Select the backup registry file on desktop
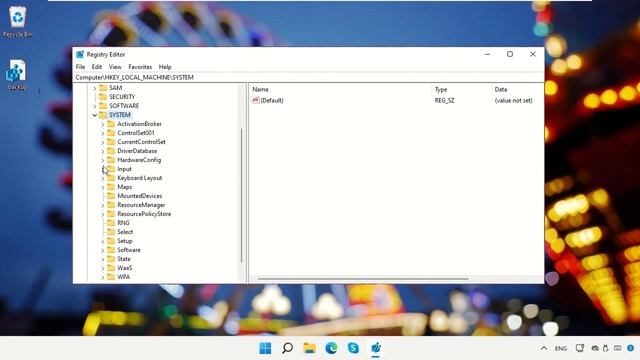 click(x=17, y=75)
